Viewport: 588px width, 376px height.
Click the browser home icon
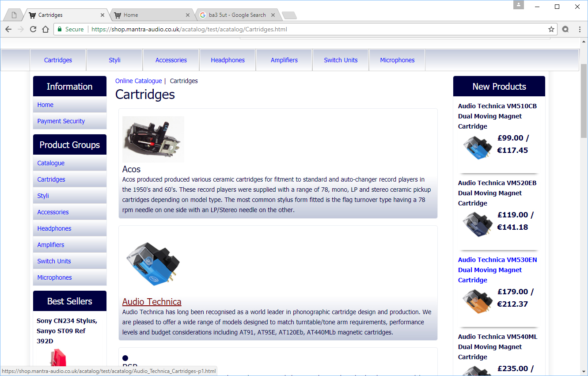[45, 29]
